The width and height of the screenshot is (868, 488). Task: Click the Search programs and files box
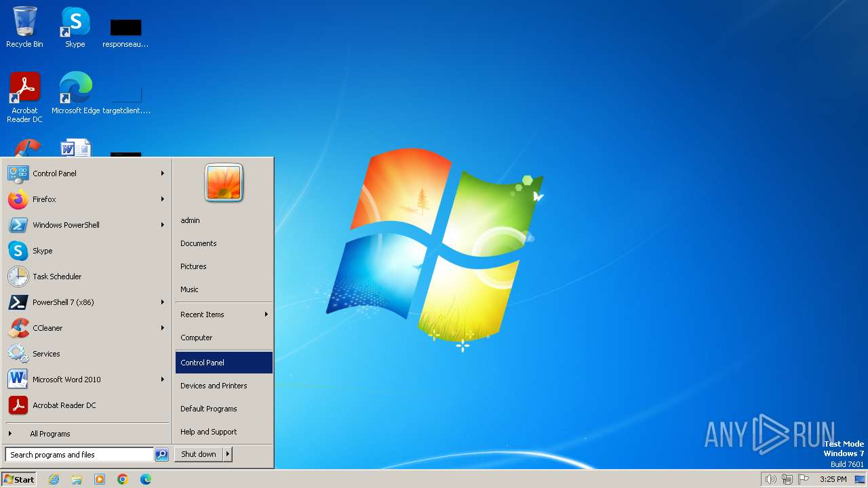[x=79, y=455]
